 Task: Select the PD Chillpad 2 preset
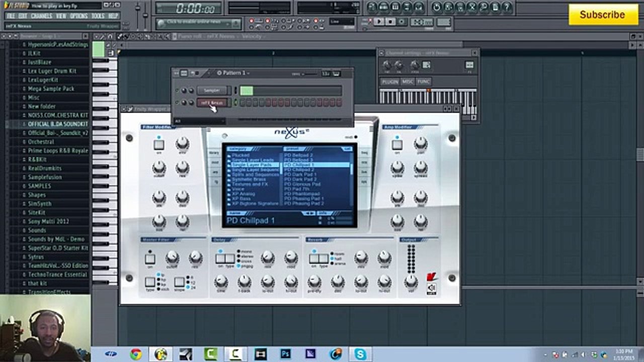tap(299, 170)
